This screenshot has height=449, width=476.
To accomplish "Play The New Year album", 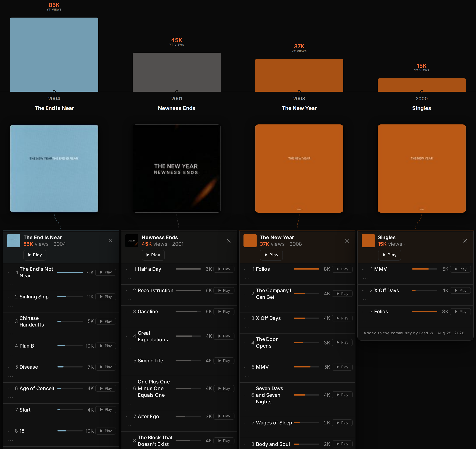I will click(271, 255).
